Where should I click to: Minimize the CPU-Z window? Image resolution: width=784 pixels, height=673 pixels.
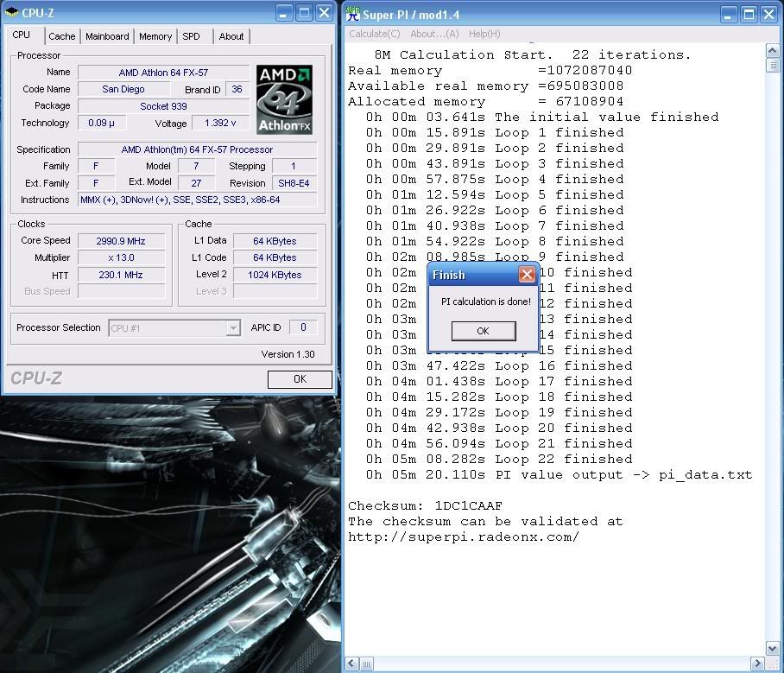[283, 13]
